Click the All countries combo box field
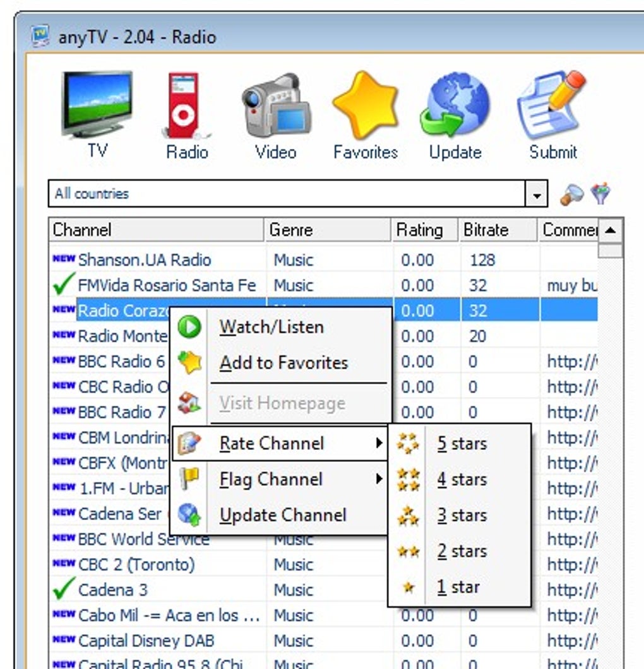The height and width of the screenshot is (669, 644). click(298, 194)
